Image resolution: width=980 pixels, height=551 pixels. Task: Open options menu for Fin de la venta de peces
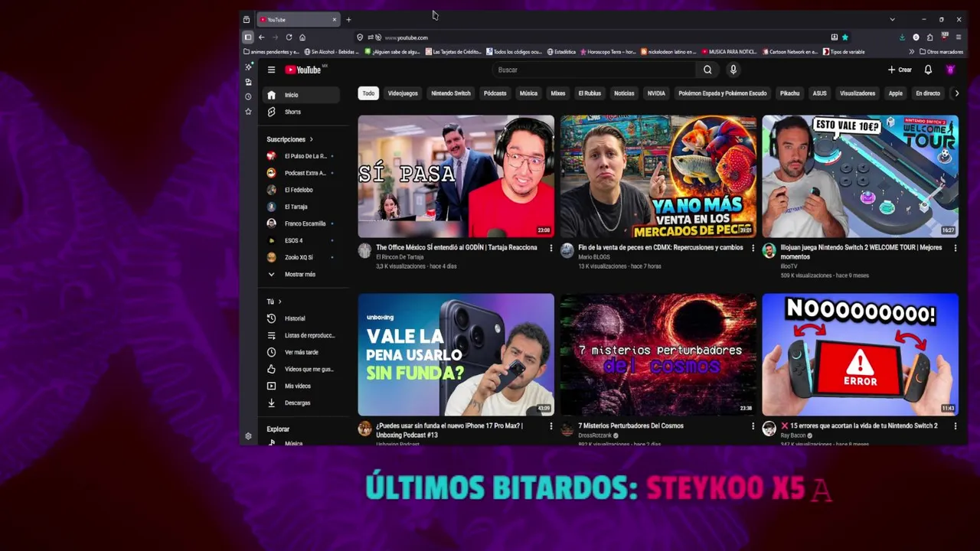[753, 248]
